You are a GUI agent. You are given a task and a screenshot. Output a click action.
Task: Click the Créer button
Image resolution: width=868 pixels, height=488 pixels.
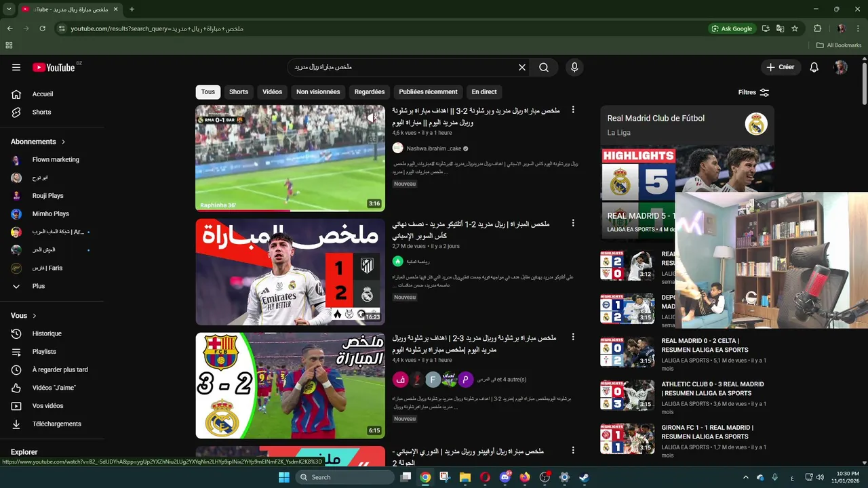coord(781,67)
